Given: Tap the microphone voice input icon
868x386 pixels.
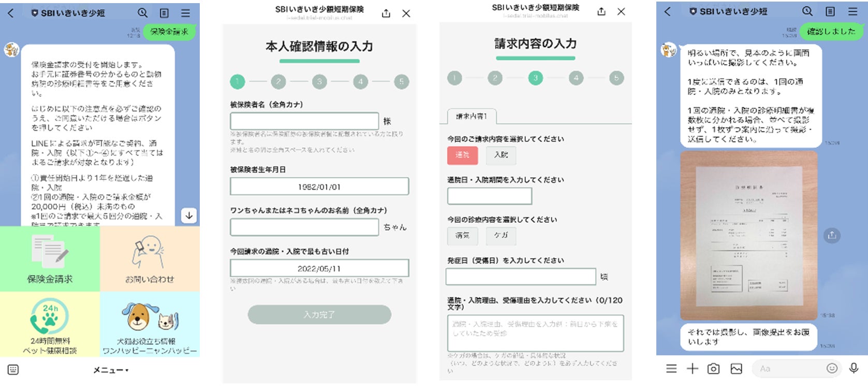Looking at the screenshot, I should coord(854,368).
